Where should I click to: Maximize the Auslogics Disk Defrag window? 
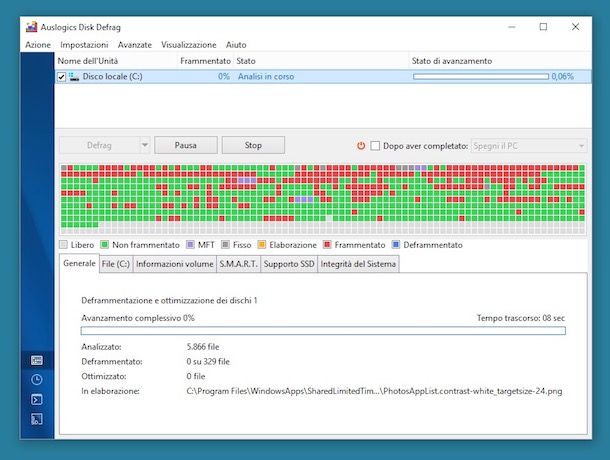tap(543, 27)
